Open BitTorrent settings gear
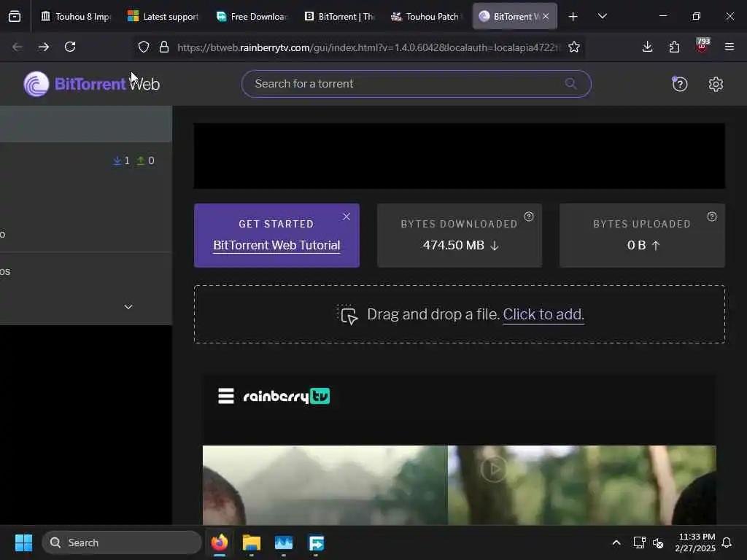 [x=716, y=85]
